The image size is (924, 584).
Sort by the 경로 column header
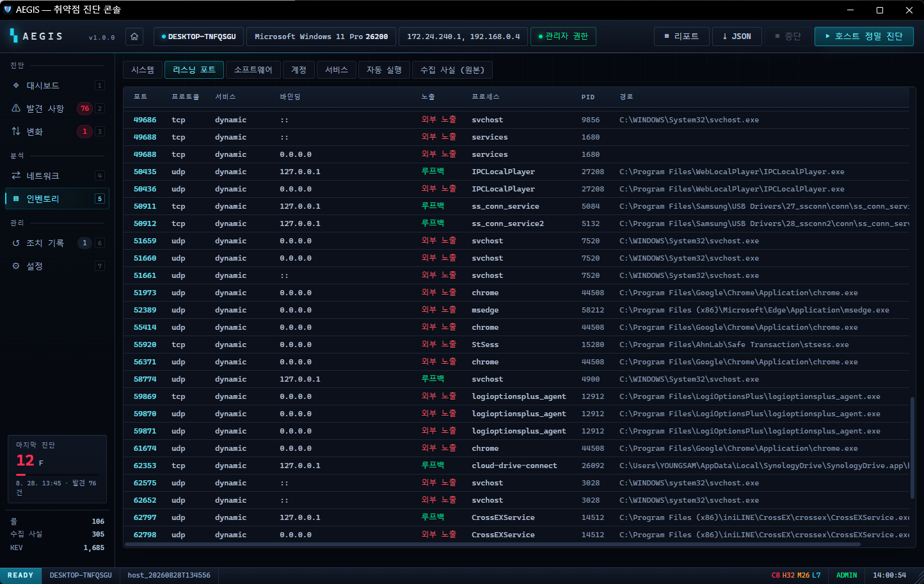pyautogui.click(x=626, y=97)
